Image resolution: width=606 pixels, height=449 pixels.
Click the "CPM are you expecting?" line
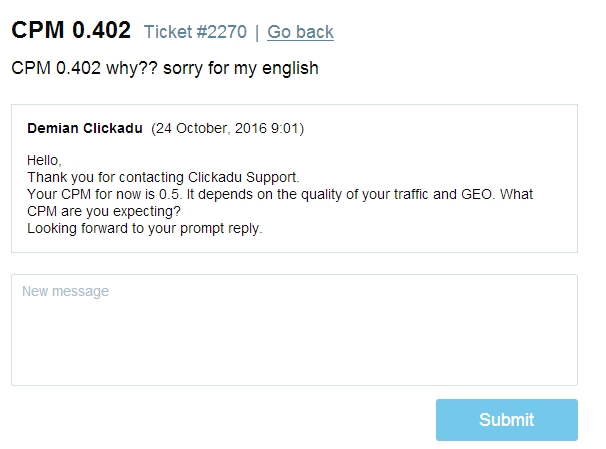97,211
